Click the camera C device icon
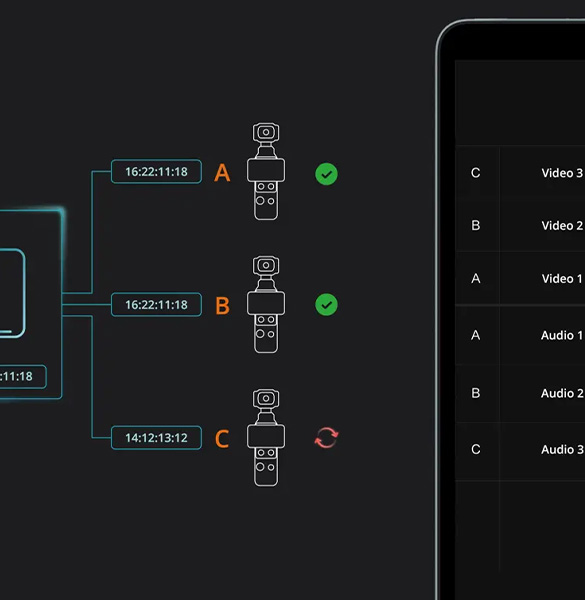This screenshot has height=600, width=585. pos(266,438)
